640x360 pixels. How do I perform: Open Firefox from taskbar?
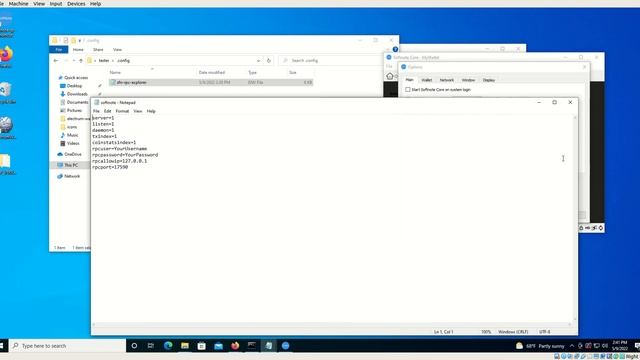pos(235,346)
